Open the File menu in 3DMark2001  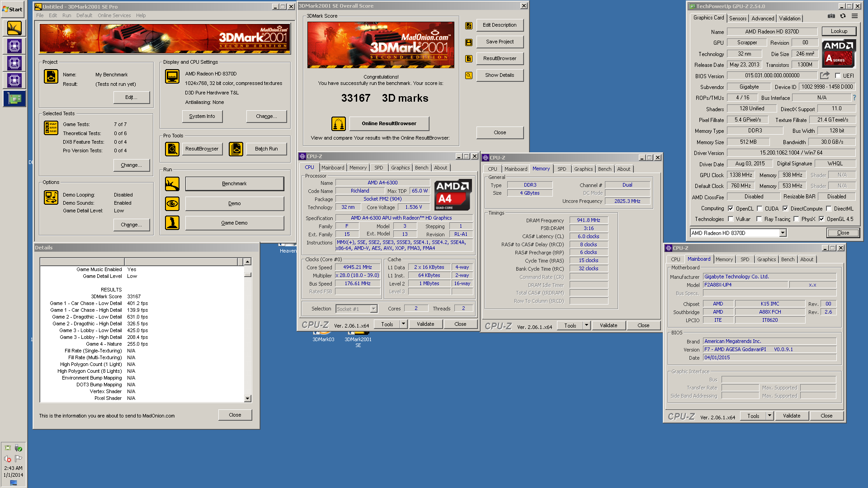tap(40, 15)
